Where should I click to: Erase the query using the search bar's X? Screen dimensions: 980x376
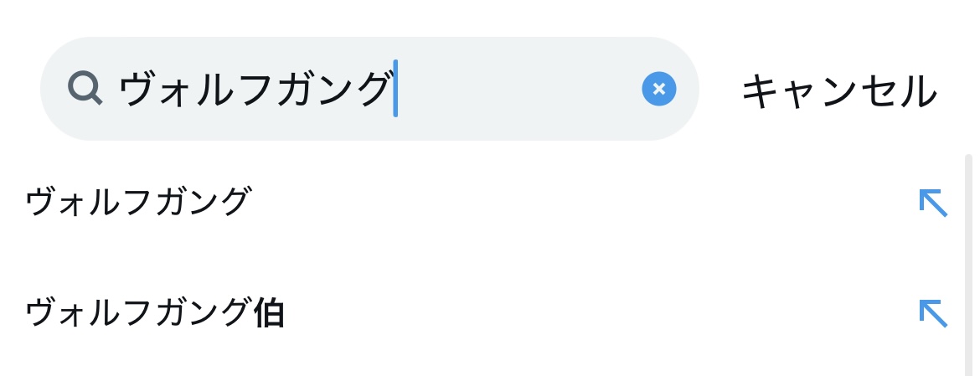658,89
